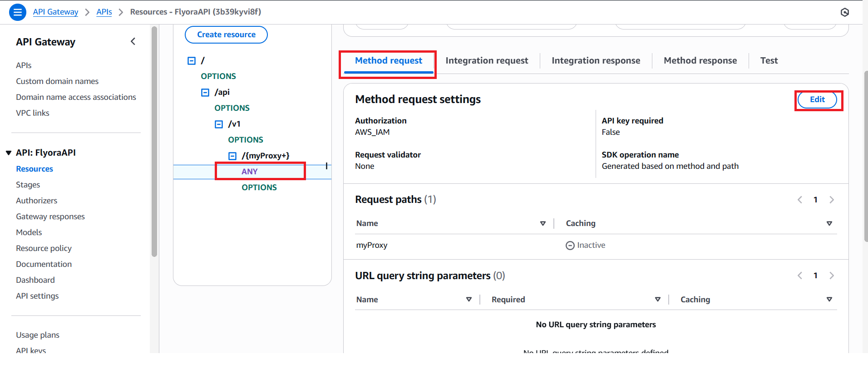868x374 pixels.
Task: Collapse the /{myProxy+} resource node
Action: tap(232, 156)
